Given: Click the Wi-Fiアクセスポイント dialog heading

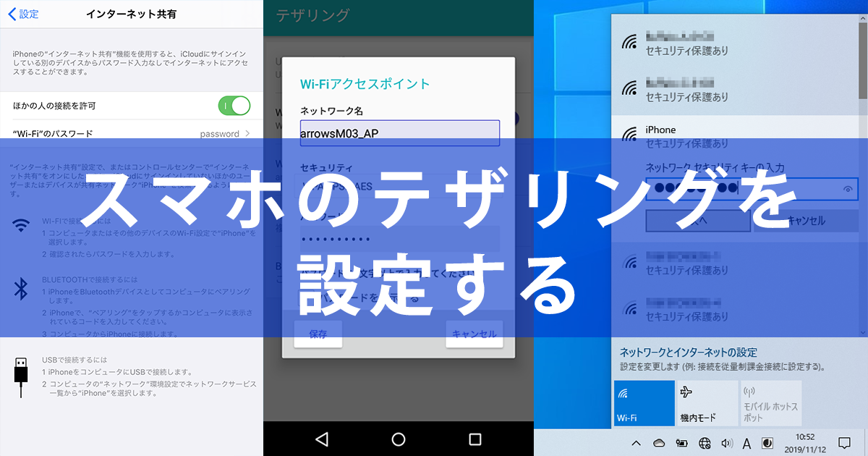Looking at the screenshot, I should [365, 84].
